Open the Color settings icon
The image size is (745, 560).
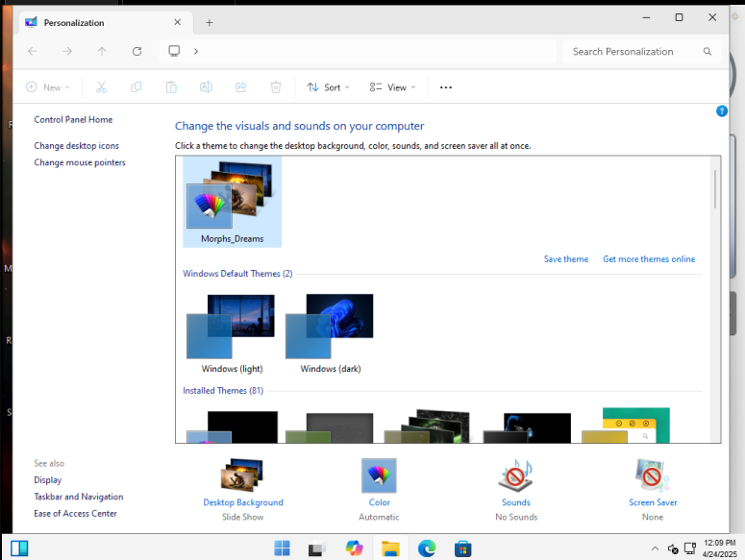pos(379,475)
